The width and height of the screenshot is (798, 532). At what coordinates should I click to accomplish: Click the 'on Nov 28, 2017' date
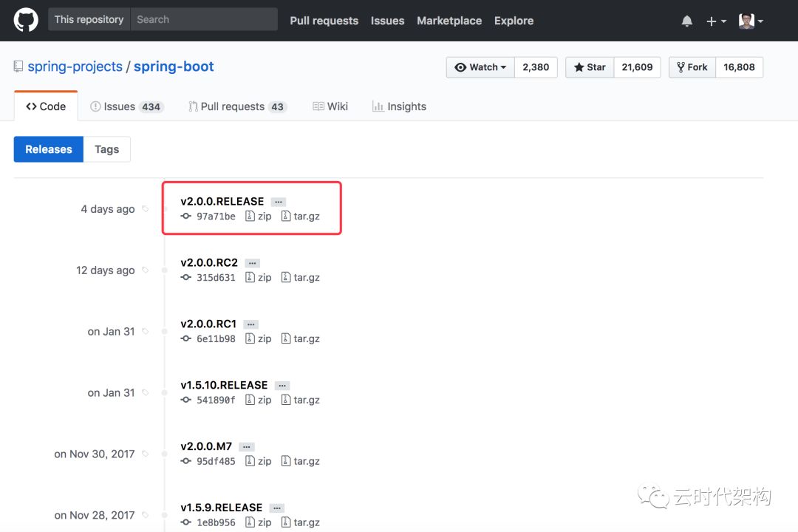[x=94, y=515]
